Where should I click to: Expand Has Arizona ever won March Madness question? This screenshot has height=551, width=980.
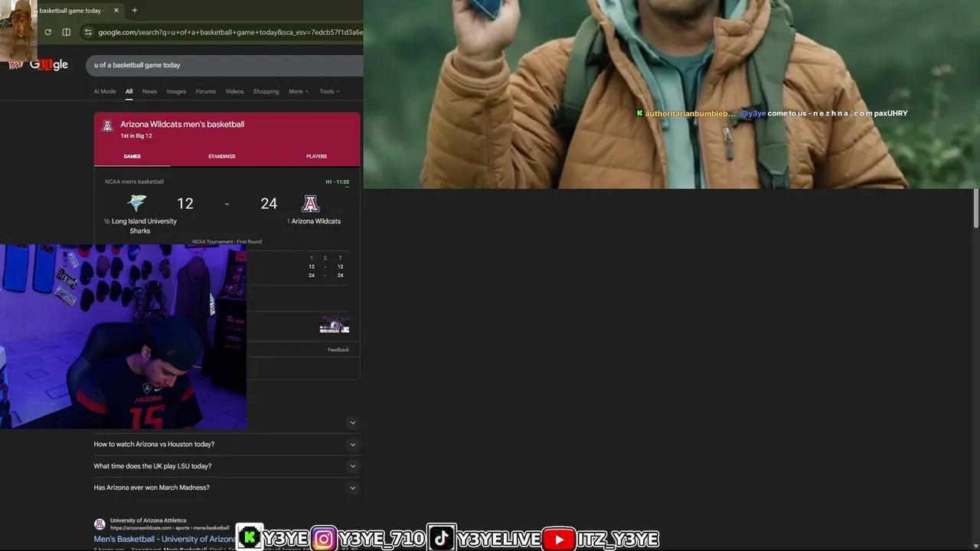point(227,487)
